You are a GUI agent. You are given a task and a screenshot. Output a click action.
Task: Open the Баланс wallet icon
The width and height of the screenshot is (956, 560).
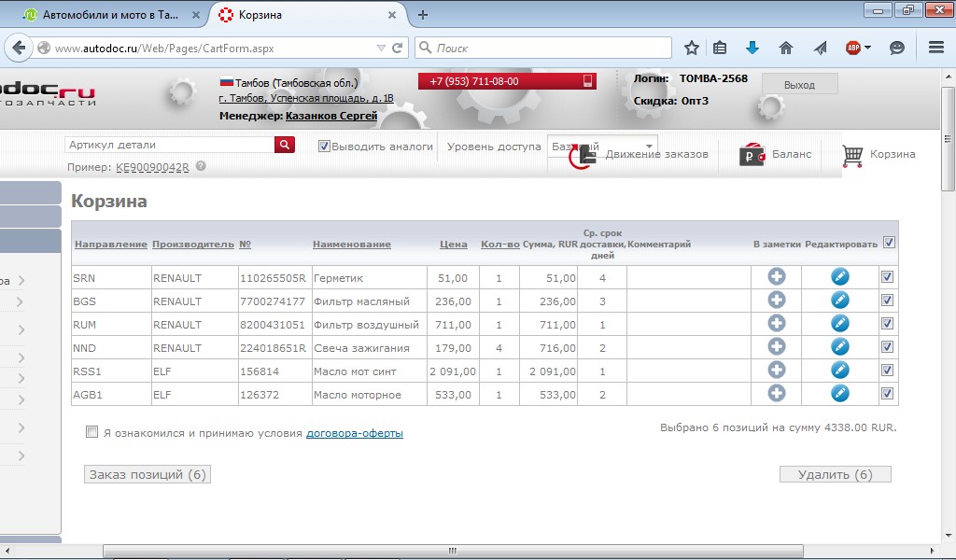pos(752,155)
